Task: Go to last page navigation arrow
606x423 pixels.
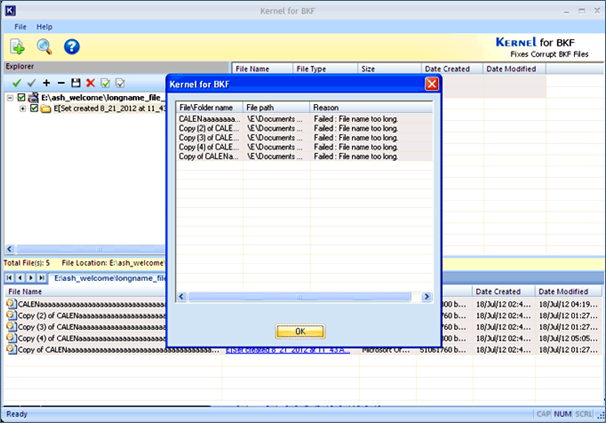Action: coord(41,278)
